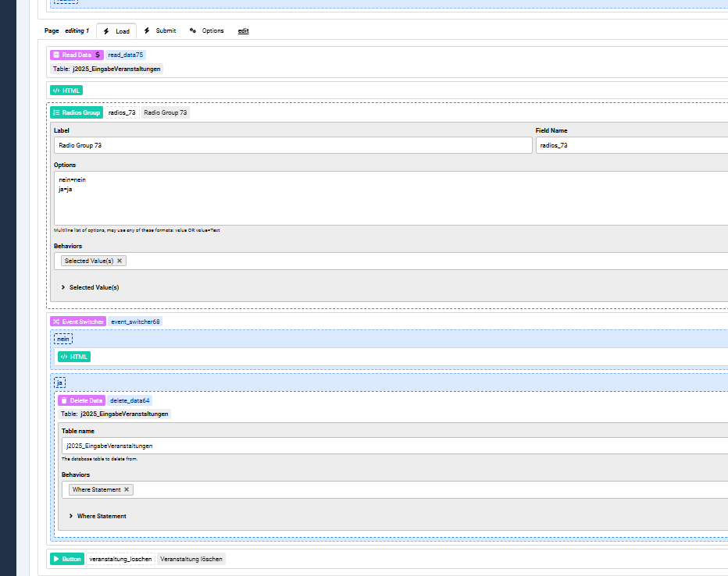Screen dimensions: 728x576
Task: Remove the Where Statement behavior tag
Action: coord(127,489)
